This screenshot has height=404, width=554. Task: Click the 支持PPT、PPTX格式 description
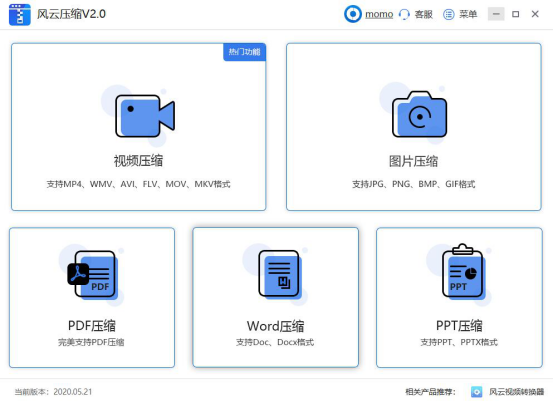[x=459, y=342]
